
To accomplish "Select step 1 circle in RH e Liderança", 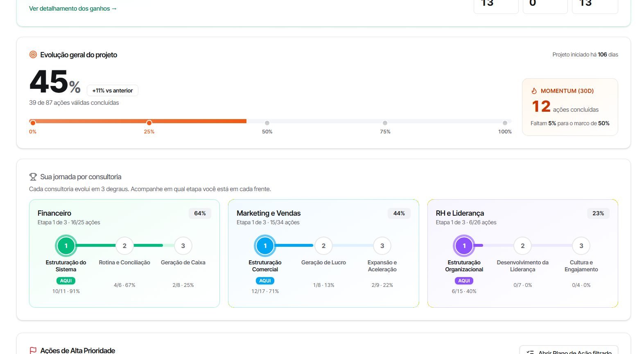I will [464, 246].
